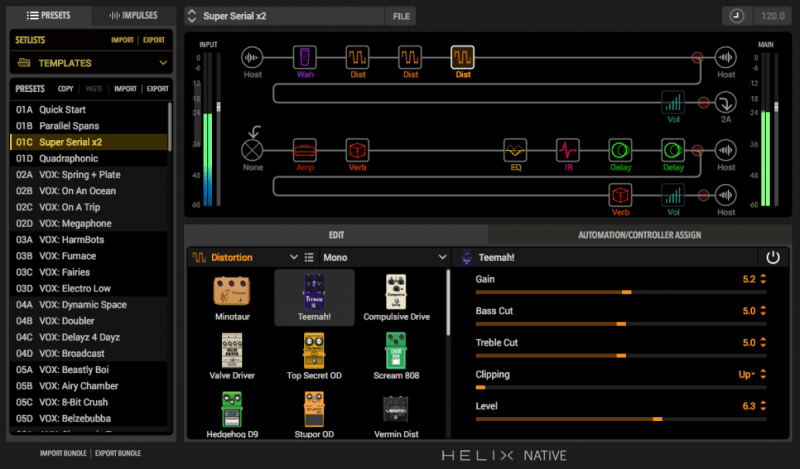Image resolution: width=800 pixels, height=469 pixels.
Task: Click the path 2 merge node after Delay
Action: (697, 150)
